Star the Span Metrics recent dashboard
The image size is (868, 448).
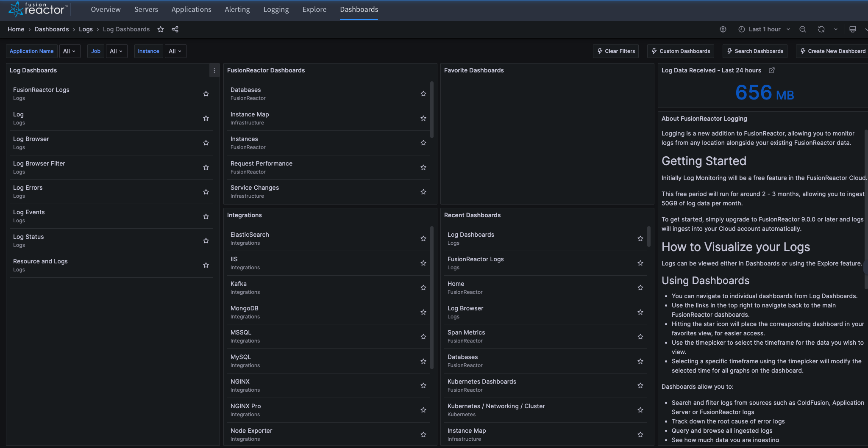point(640,337)
